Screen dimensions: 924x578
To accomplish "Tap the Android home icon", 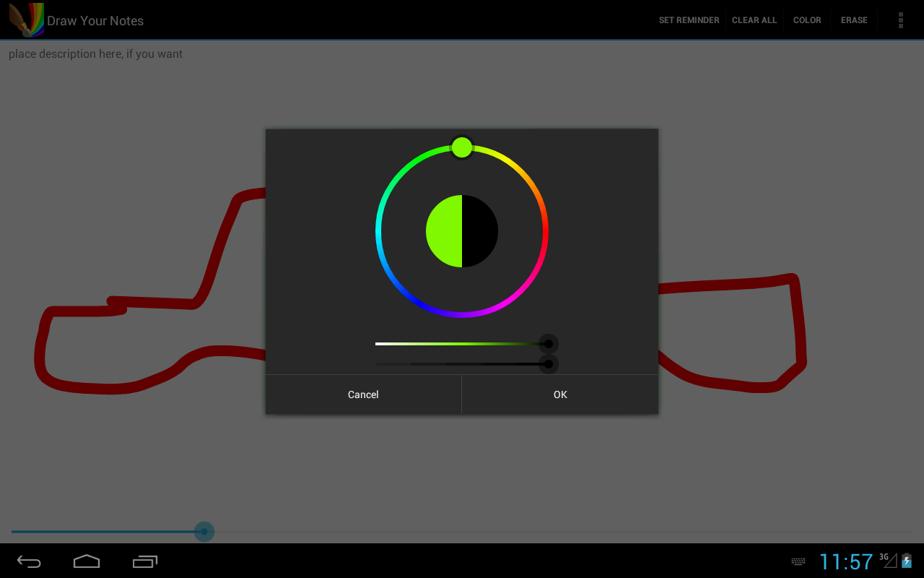I will [87, 561].
